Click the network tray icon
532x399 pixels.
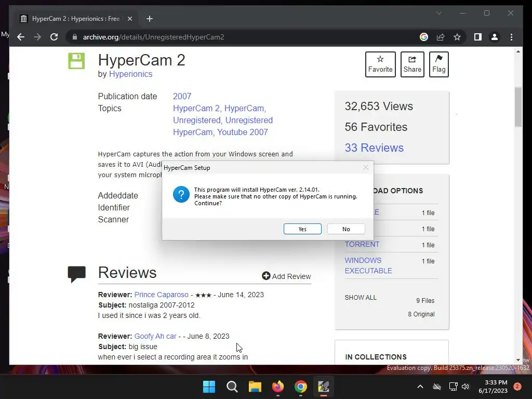pos(453,387)
